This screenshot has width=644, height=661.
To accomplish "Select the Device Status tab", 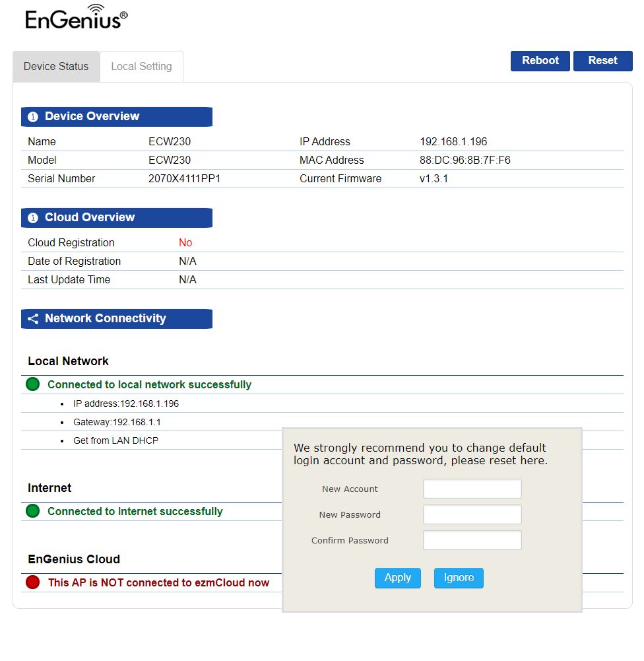I will click(x=56, y=67).
